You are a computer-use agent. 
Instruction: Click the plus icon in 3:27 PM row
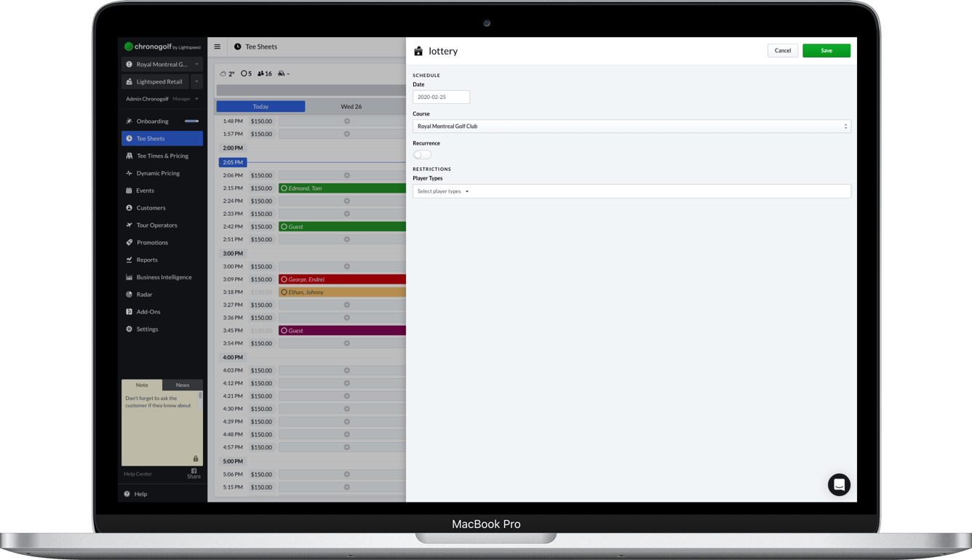click(347, 305)
